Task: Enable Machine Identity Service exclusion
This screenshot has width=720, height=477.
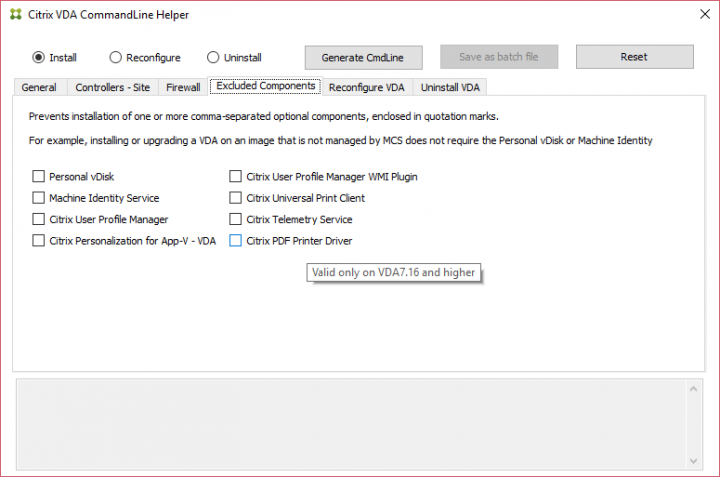Action: click(39, 198)
